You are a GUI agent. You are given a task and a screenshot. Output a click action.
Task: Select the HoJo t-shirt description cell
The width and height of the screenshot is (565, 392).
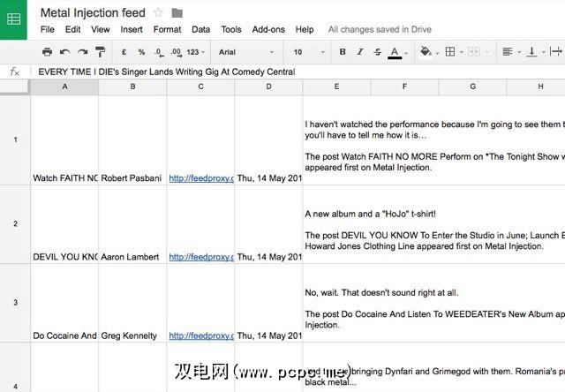[433, 224]
